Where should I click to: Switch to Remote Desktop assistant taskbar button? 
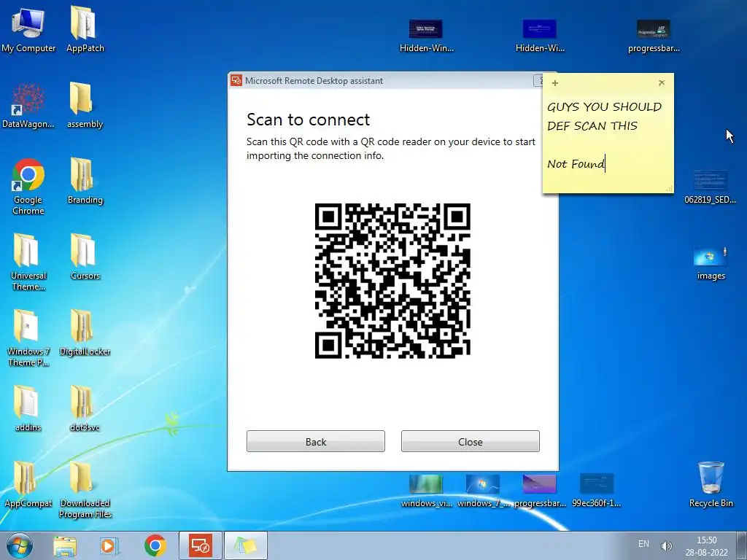point(200,545)
